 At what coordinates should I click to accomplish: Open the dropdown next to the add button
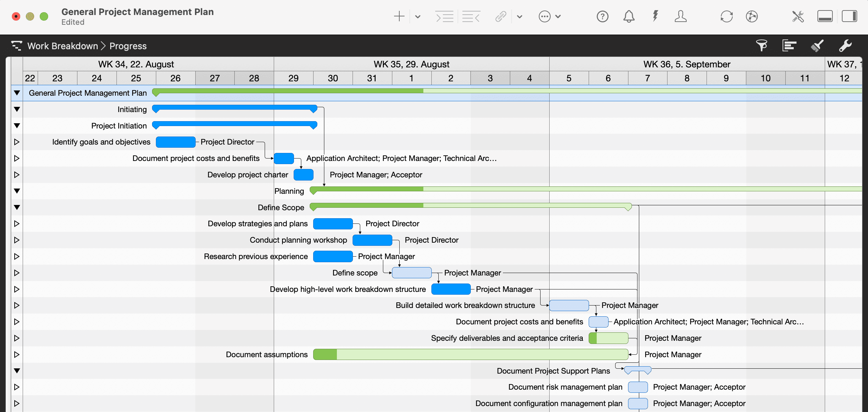(x=417, y=16)
